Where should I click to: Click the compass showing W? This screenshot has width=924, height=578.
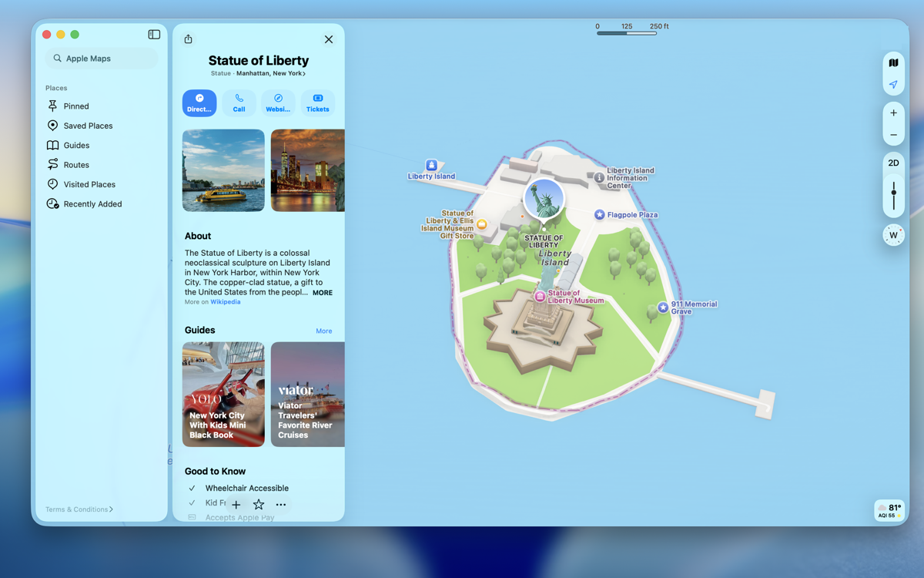(893, 235)
